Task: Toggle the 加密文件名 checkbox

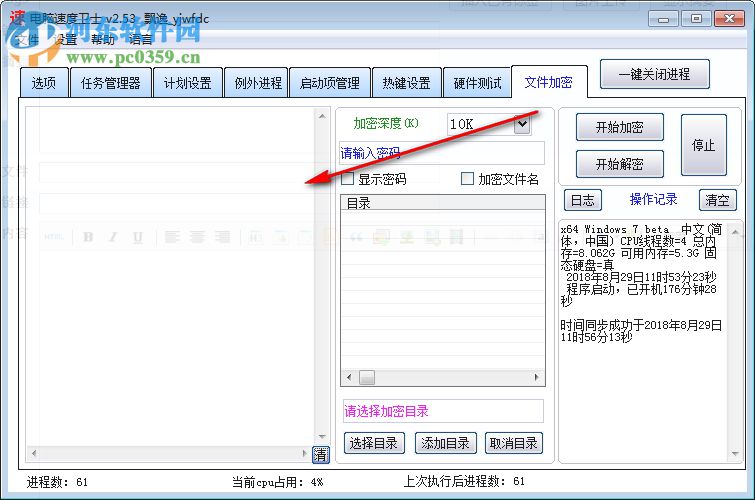Action: tap(467, 179)
